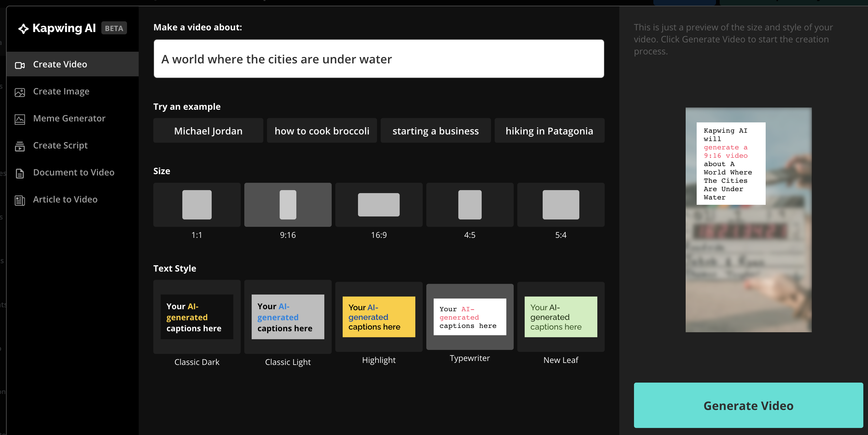Select the Highlight yellow text style
The height and width of the screenshot is (435, 868).
pyautogui.click(x=379, y=317)
